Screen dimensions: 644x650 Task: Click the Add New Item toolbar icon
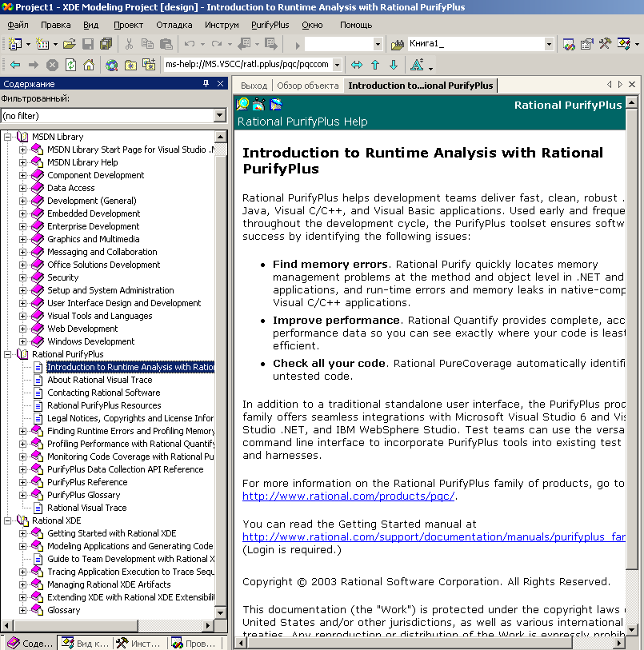[42, 43]
